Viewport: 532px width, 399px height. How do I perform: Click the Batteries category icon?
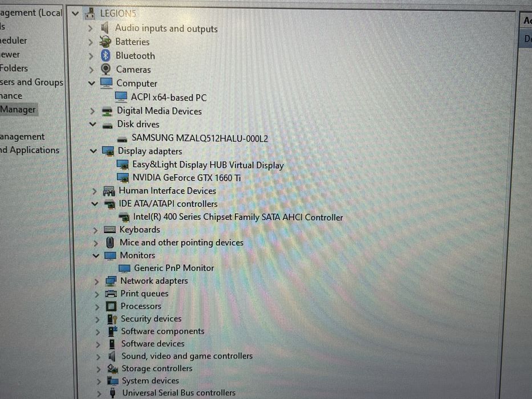pyautogui.click(x=105, y=42)
